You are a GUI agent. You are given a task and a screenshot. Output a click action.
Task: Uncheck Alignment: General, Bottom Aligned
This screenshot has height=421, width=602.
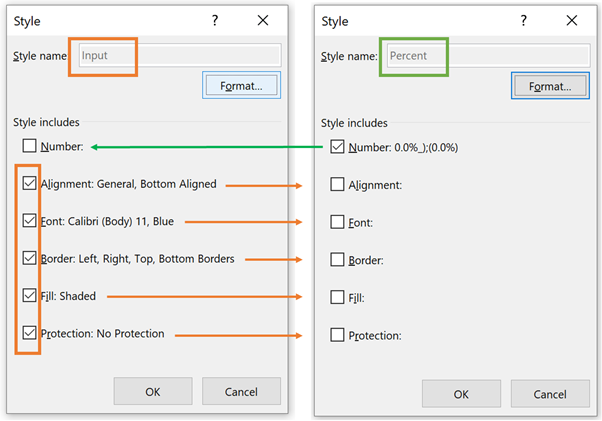(x=29, y=184)
